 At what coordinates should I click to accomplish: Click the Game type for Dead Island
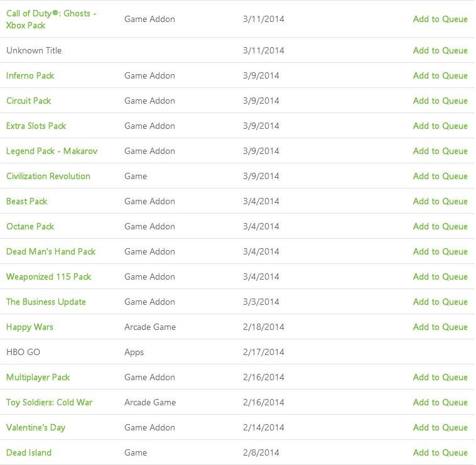pos(136,453)
